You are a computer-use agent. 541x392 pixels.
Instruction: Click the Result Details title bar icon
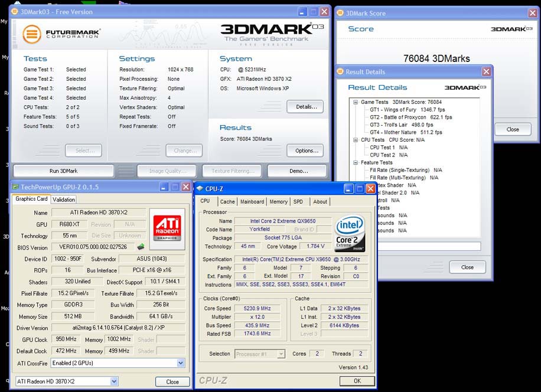[340, 71]
